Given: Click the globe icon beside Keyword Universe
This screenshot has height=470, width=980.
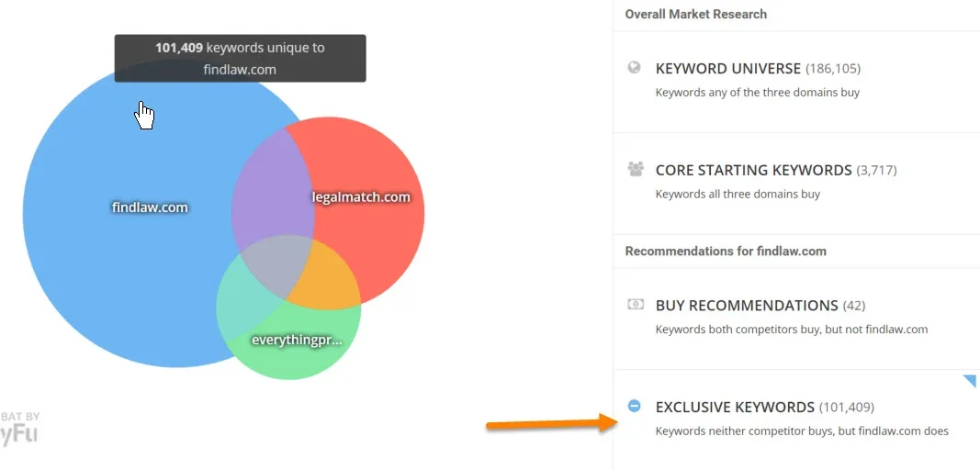Looking at the screenshot, I should click(x=634, y=67).
